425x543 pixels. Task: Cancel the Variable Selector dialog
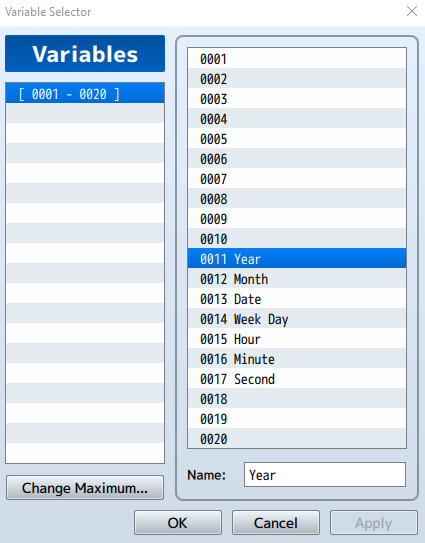pyautogui.click(x=276, y=523)
